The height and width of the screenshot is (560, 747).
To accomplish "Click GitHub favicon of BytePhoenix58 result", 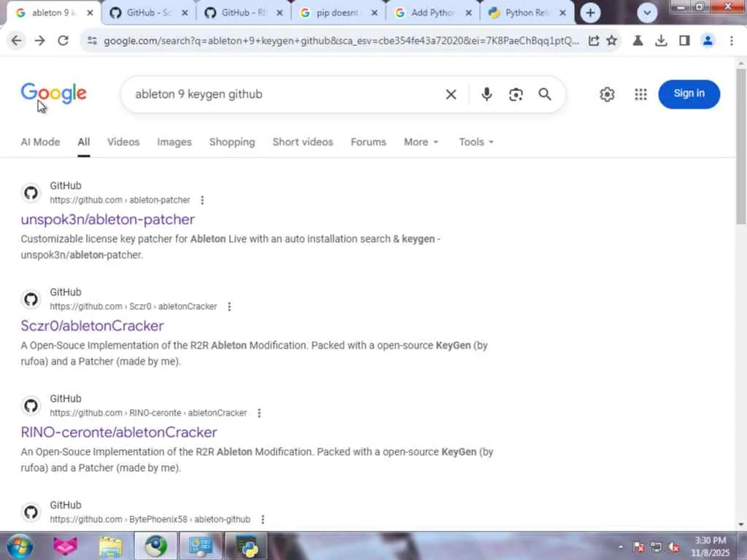I will pyautogui.click(x=31, y=512).
